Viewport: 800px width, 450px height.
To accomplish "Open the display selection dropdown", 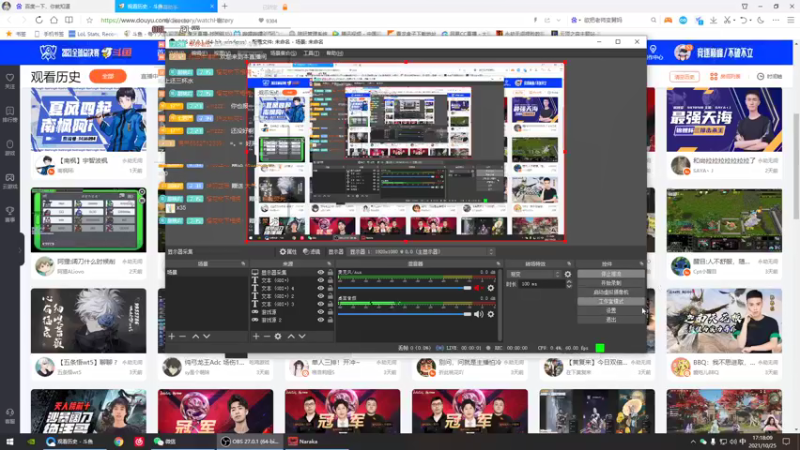I will (x=421, y=252).
